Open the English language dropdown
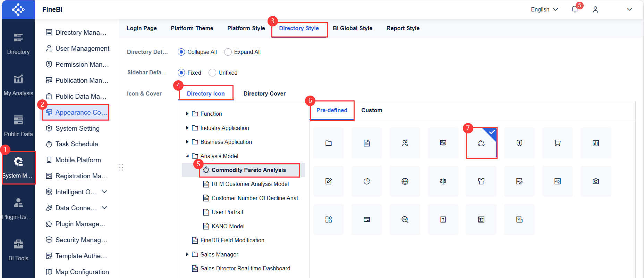The image size is (644, 278). coord(544,9)
